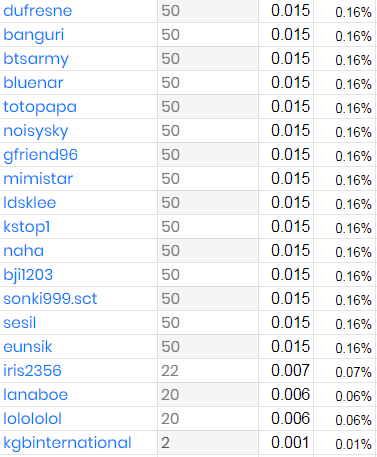The height and width of the screenshot is (457, 377).
Task: Open the totopapa user link
Action: 40,107
